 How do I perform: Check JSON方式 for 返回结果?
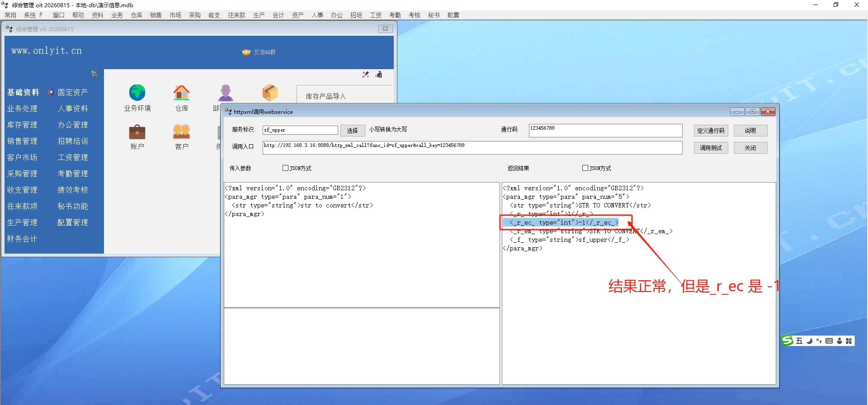[x=585, y=168]
